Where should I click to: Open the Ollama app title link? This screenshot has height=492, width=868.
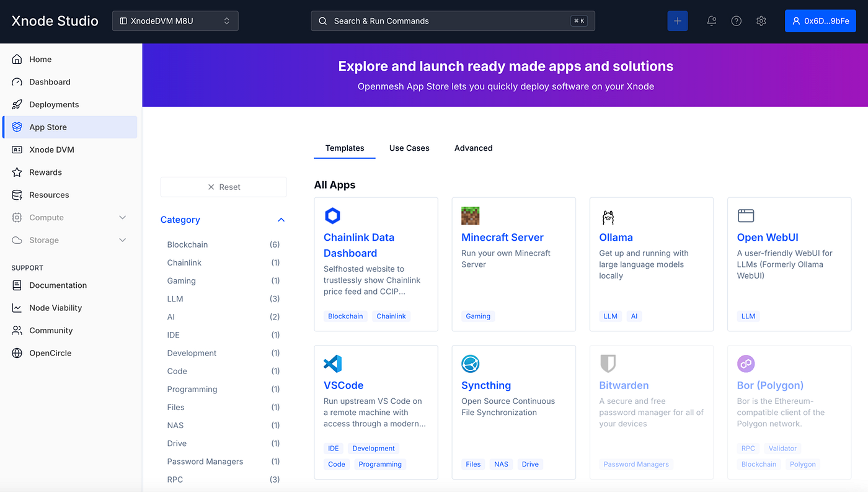(616, 238)
